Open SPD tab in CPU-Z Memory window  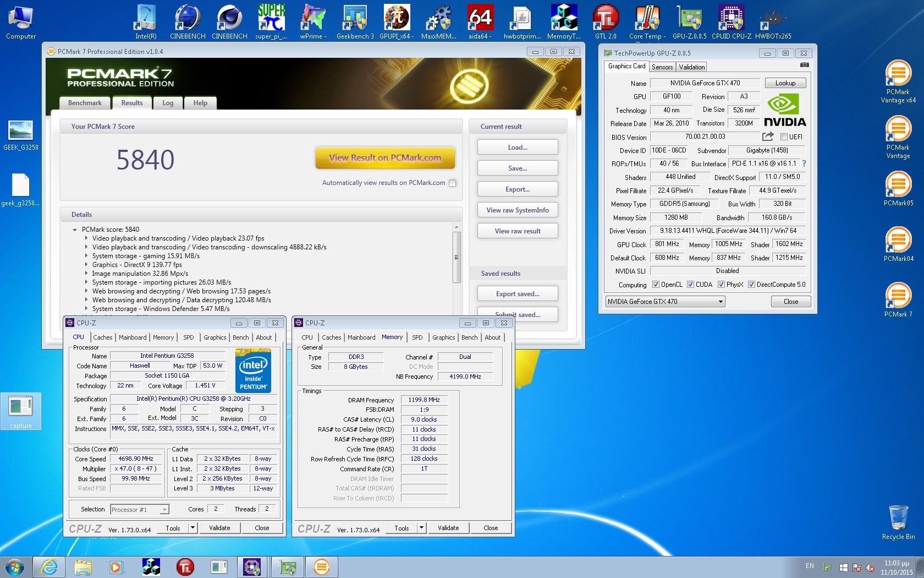pos(417,337)
